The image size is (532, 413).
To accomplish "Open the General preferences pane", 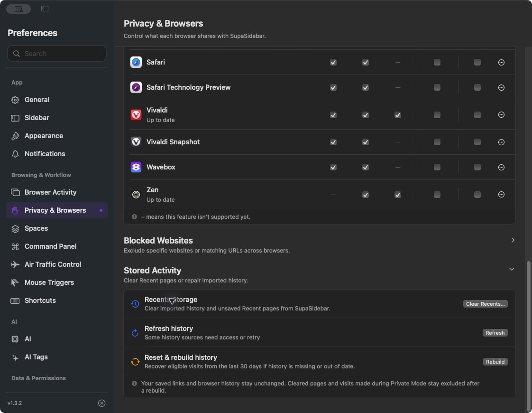I will 56,100.
